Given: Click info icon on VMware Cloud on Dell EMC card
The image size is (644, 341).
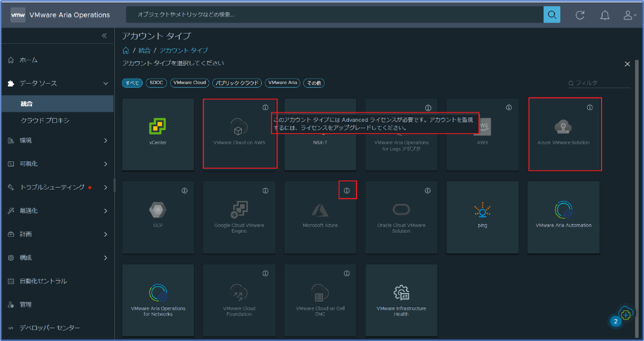Looking at the screenshot, I should [x=347, y=274].
